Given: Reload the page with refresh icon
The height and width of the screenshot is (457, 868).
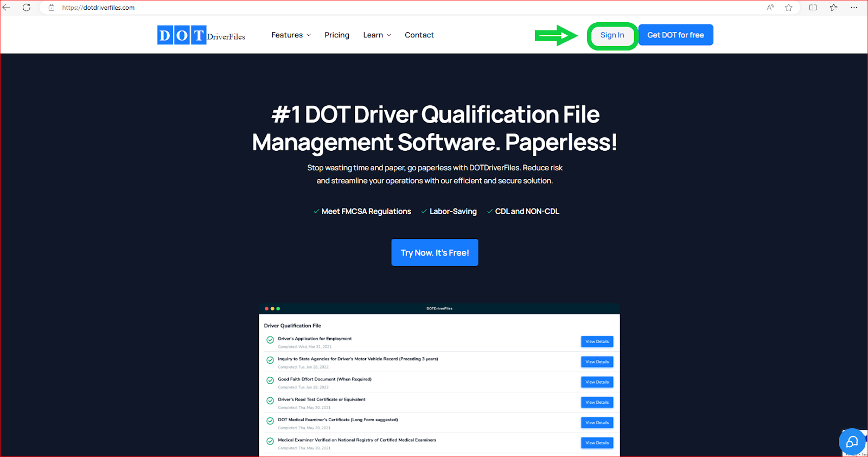Looking at the screenshot, I should (26, 8).
